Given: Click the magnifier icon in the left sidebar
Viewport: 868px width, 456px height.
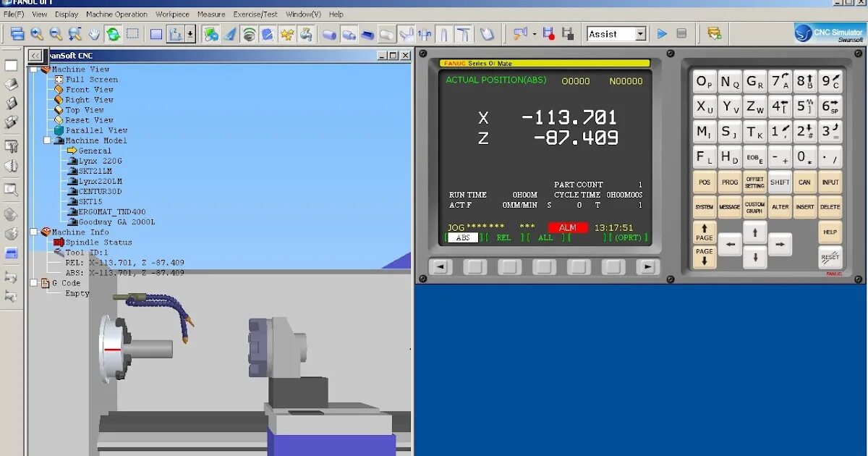Looking at the screenshot, I should coord(11,190).
